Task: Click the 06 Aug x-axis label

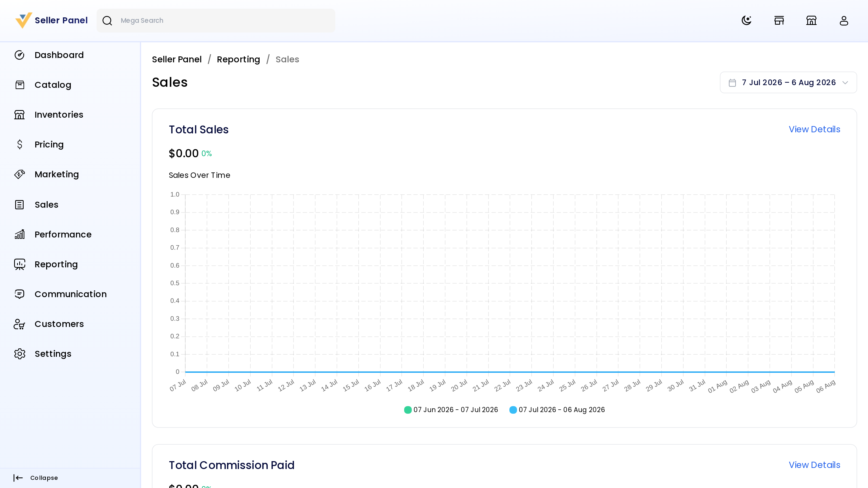Action: tap(825, 386)
